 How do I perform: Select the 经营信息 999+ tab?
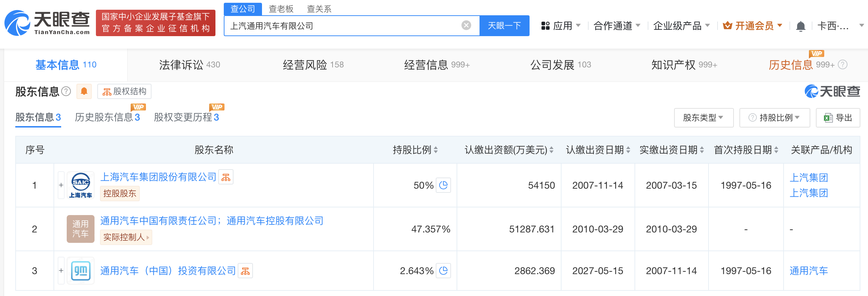pos(437,65)
